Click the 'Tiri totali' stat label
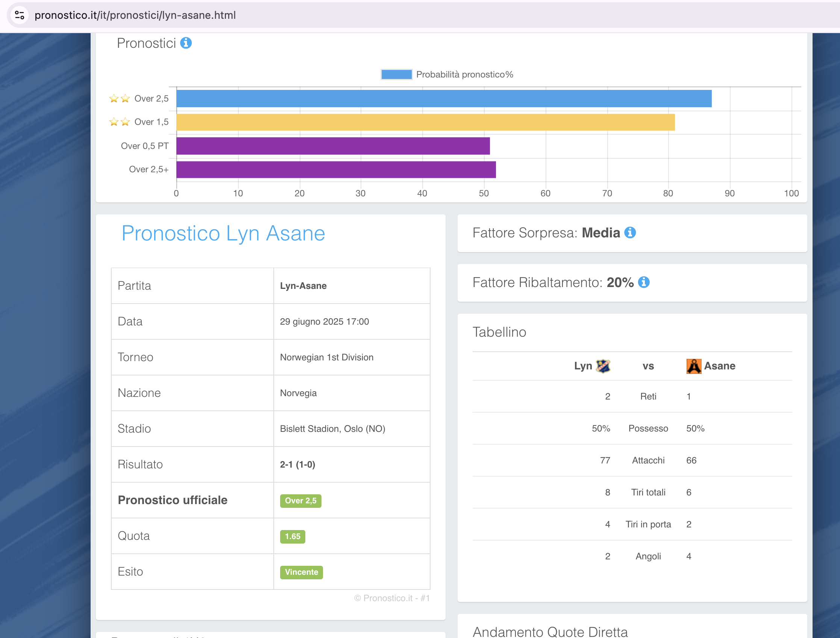 coord(648,492)
